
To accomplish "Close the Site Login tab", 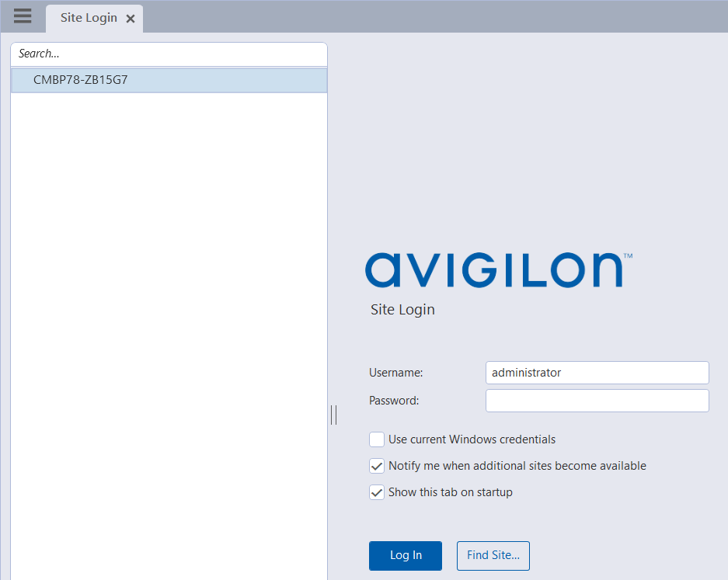I will pyautogui.click(x=130, y=16).
